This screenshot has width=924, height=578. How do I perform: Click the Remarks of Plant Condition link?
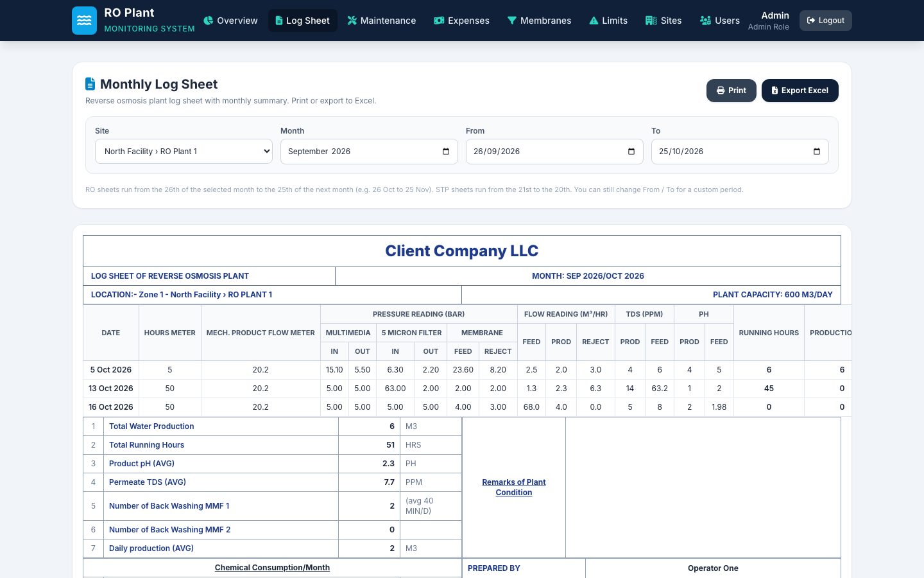[514, 487]
